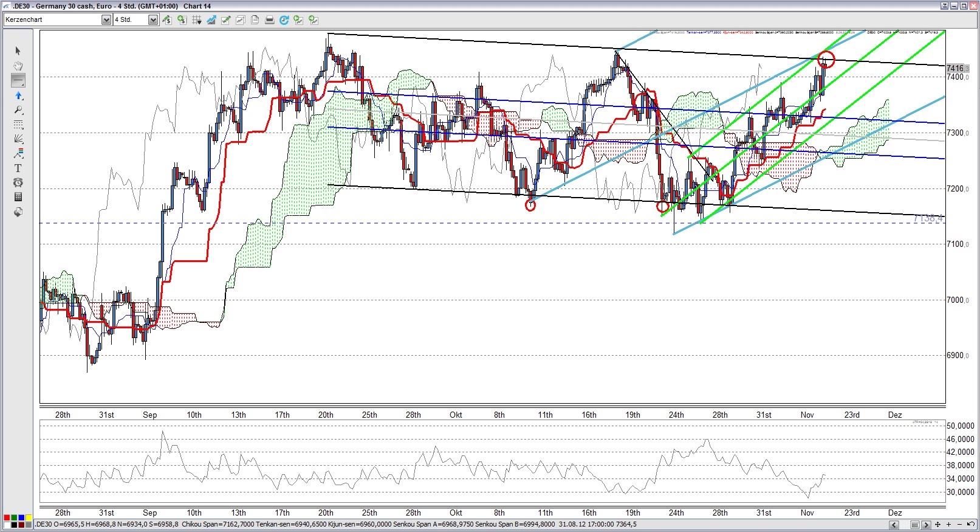The width and height of the screenshot is (980, 532).
Task: Open the alarm clock alert tool
Action: pos(18,182)
